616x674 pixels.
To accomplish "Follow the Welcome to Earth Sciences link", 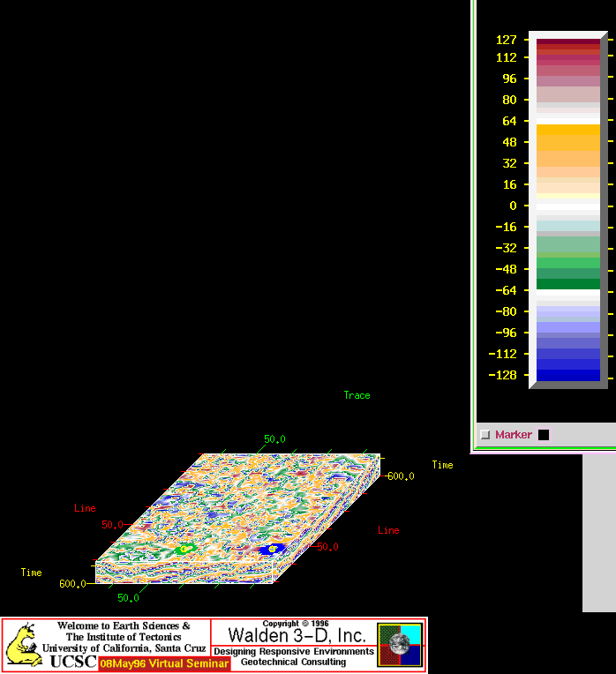I will [x=124, y=625].
